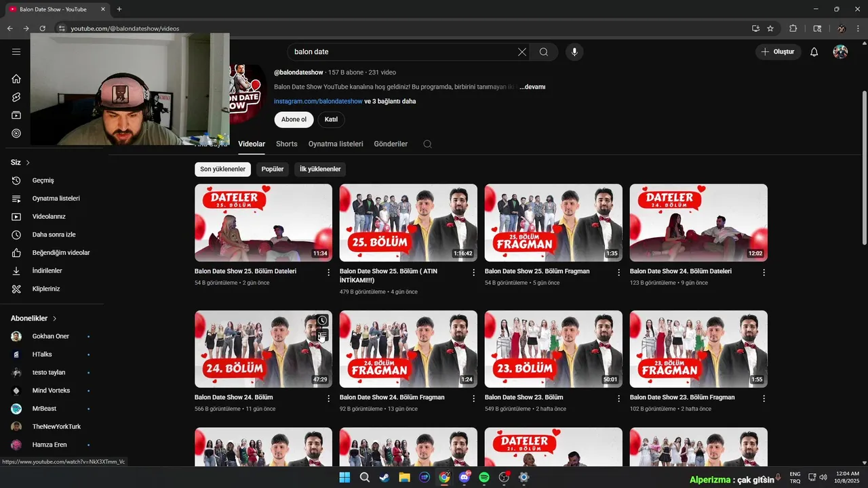Select the Son yüklenenler chip
The width and height of the screenshot is (868, 488).
tap(222, 169)
